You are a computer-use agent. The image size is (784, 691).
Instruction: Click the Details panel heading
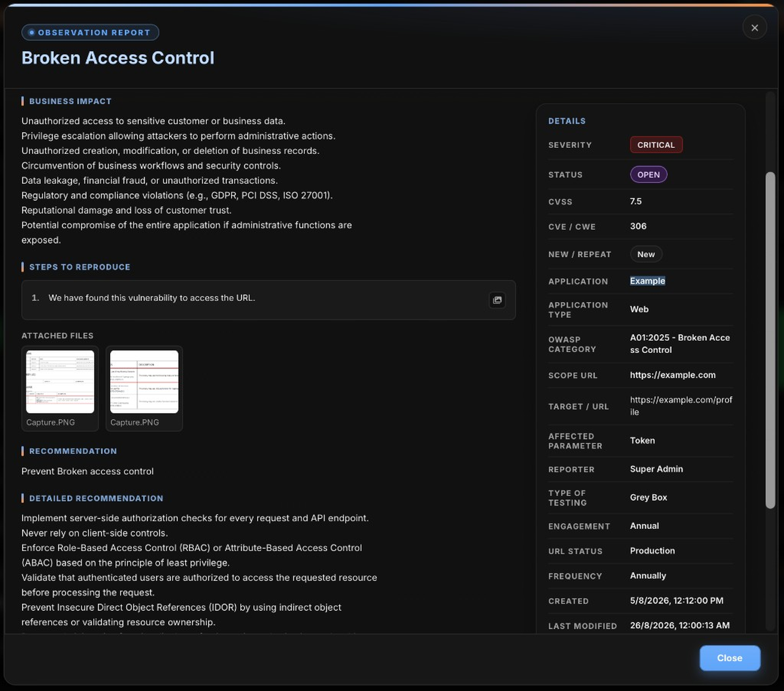click(567, 121)
